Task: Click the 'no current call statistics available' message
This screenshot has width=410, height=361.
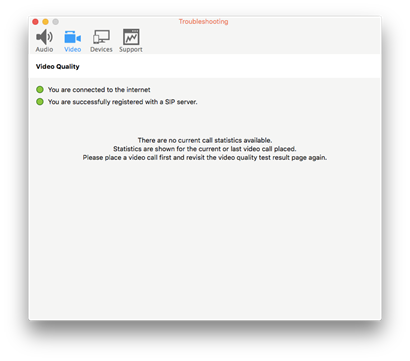Action: tap(205, 140)
